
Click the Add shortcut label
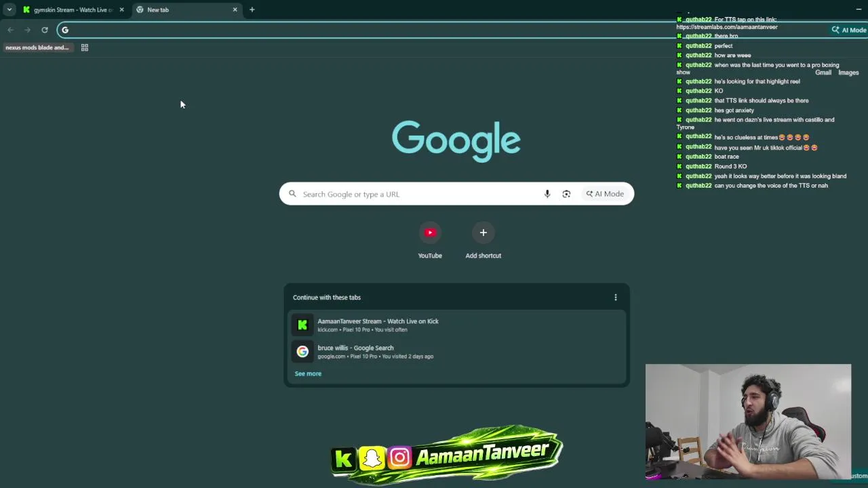click(x=484, y=256)
